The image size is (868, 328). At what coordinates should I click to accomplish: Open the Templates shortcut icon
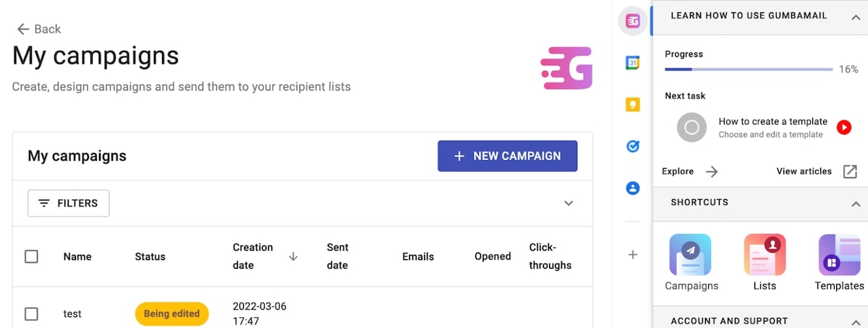839,255
